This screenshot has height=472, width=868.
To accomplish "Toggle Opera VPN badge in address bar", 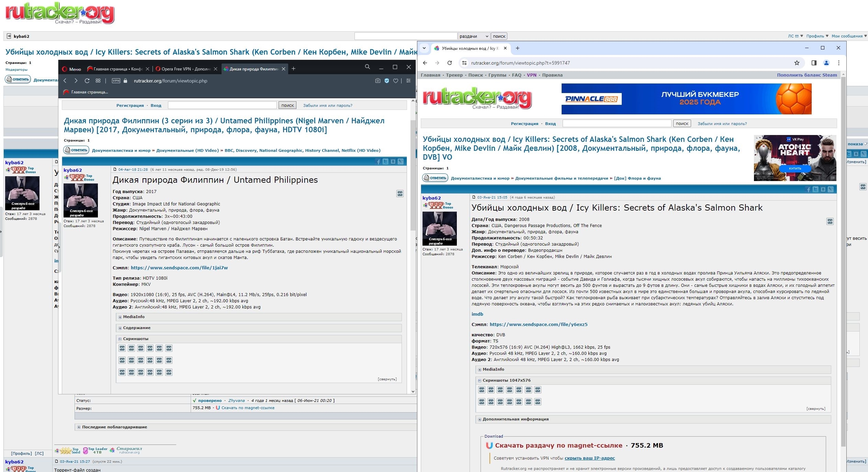I will click(x=116, y=81).
